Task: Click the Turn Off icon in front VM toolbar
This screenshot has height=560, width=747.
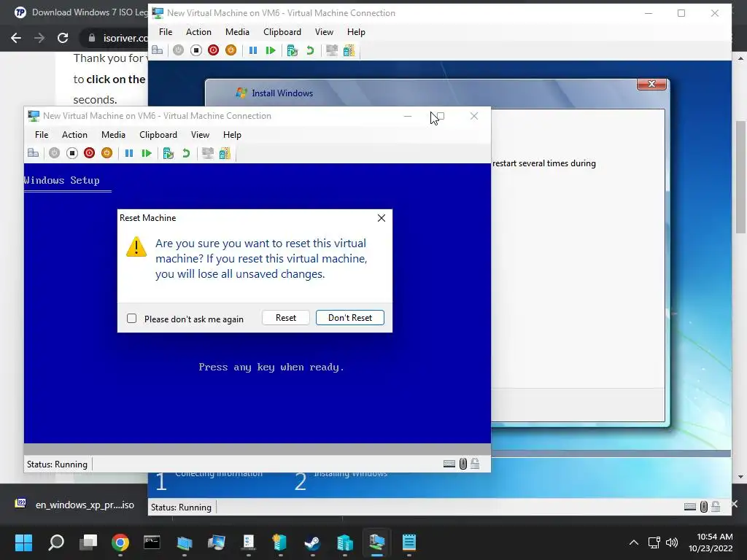Action: pyautogui.click(x=72, y=153)
